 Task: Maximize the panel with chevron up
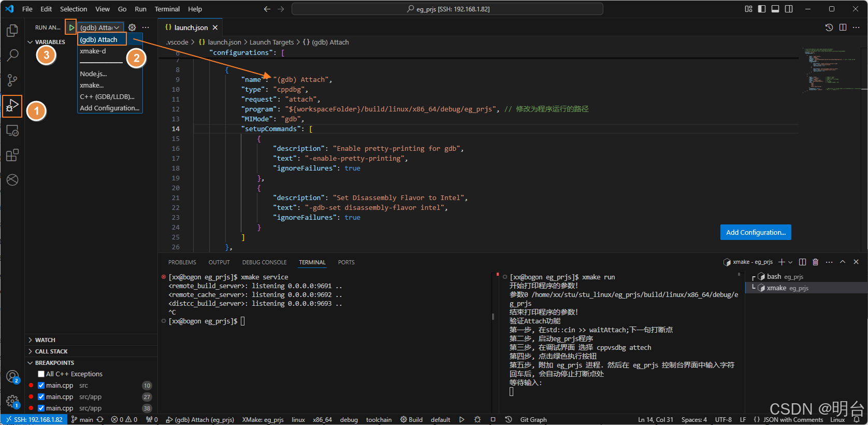coord(843,262)
